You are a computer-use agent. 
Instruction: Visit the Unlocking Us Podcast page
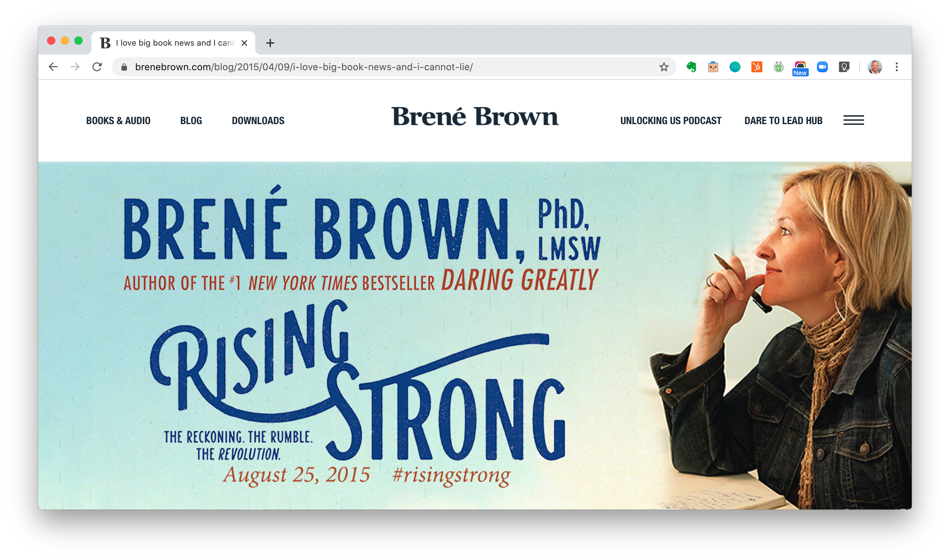click(x=671, y=120)
